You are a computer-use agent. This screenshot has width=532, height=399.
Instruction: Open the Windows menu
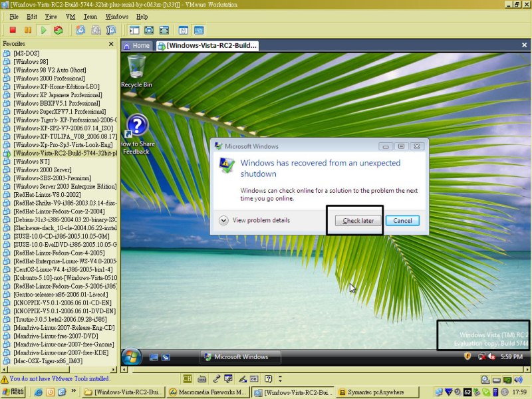pyautogui.click(x=117, y=17)
